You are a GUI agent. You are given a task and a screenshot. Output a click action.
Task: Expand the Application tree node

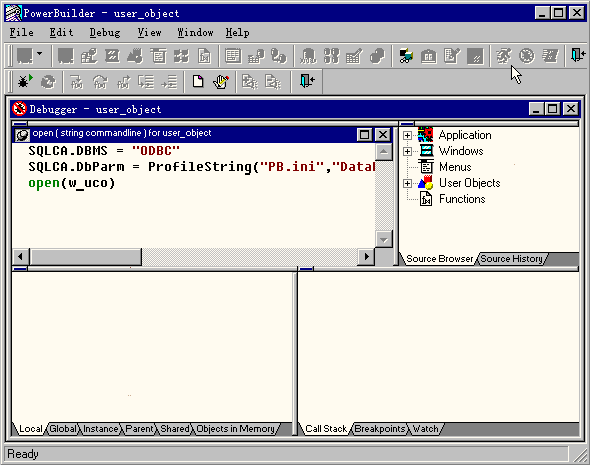coord(407,135)
